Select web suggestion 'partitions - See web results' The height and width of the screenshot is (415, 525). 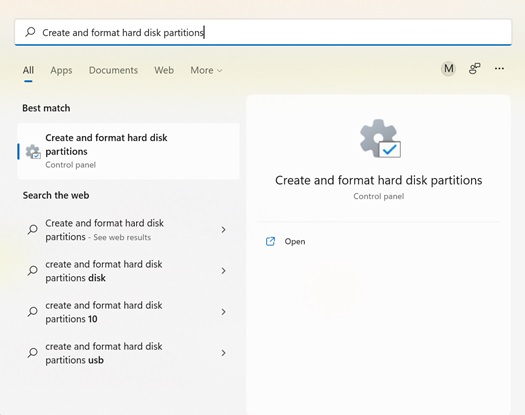tap(129, 230)
